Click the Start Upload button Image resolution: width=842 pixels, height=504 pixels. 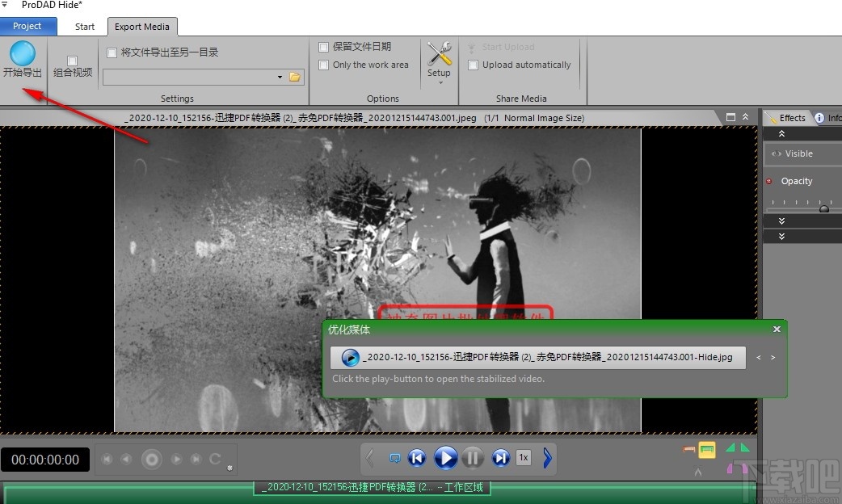(x=502, y=47)
